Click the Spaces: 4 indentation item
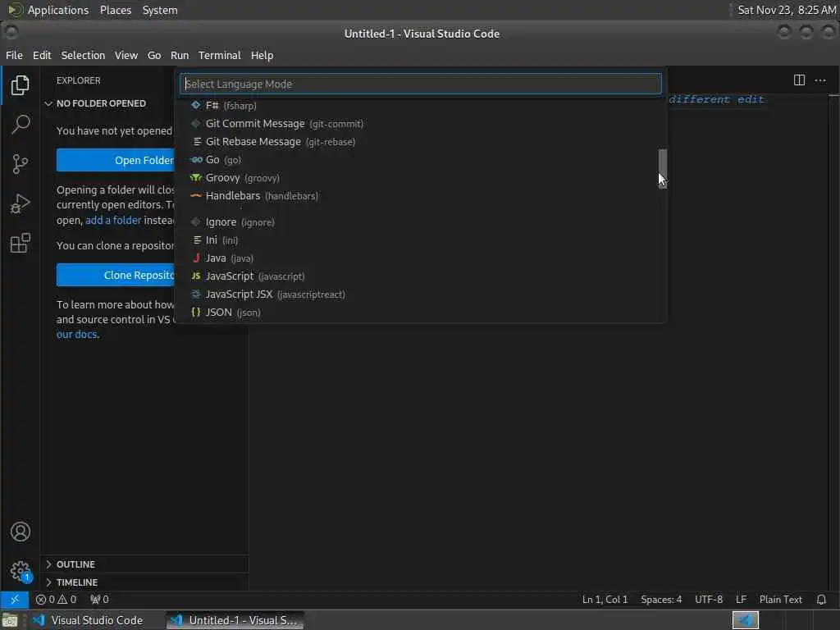This screenshot has width=840, height=630. point(661,600)
